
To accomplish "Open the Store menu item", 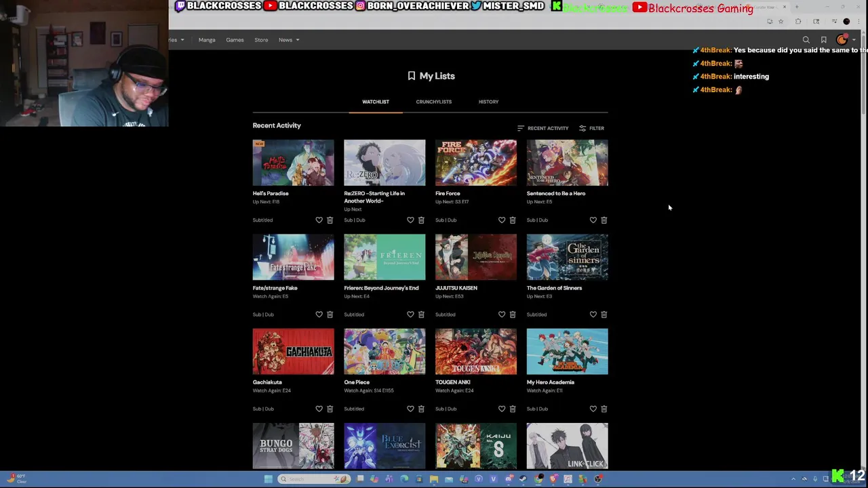I will (x=261, y=40).
